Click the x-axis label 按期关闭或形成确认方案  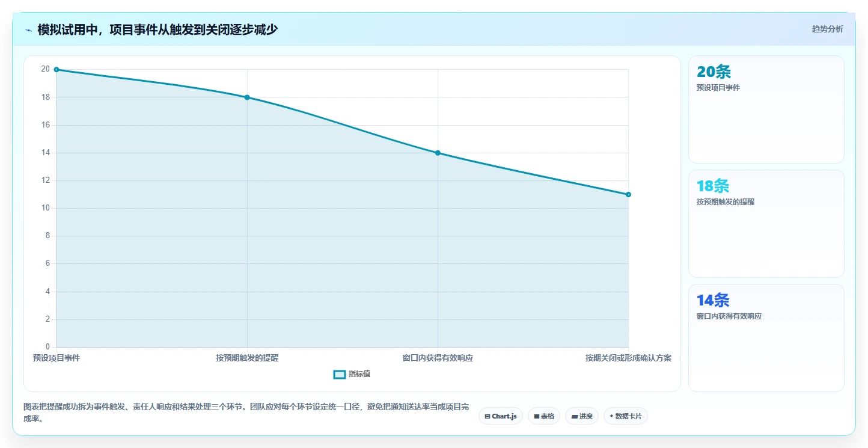pos(628,358)
